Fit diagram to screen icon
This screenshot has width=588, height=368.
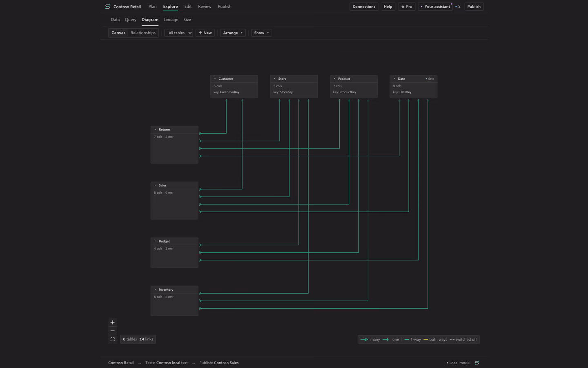113,339
